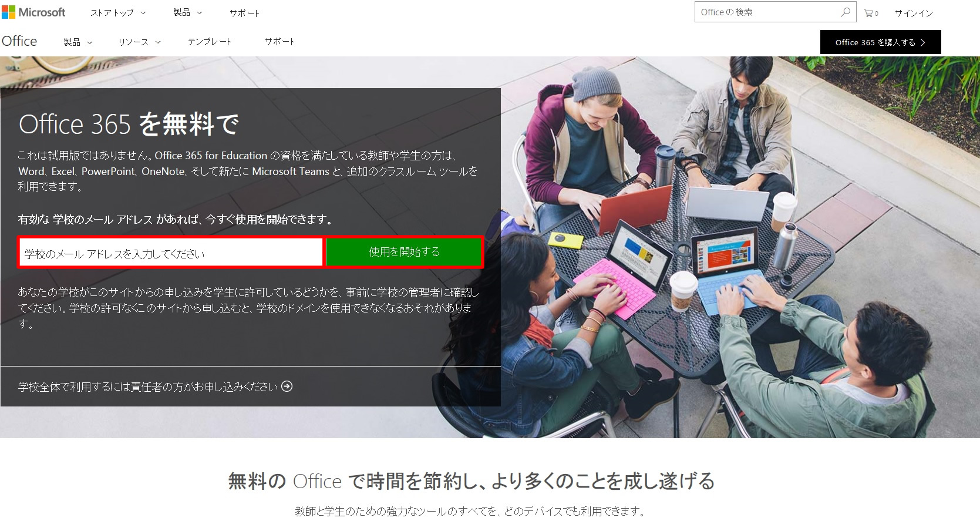Viewport: 980px width, 521px height.
Task: Click the Microsoft logo
Action: point(33,12)
